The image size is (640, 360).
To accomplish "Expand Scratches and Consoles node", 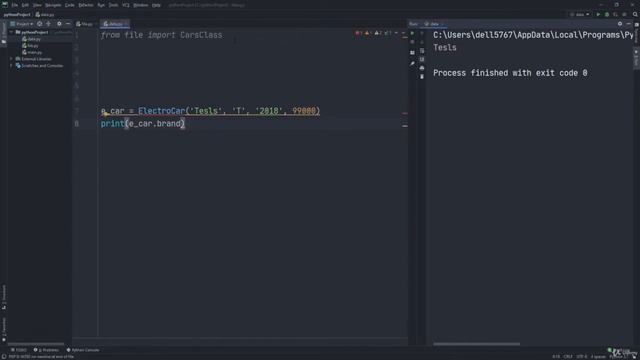I will coord(11,66).
